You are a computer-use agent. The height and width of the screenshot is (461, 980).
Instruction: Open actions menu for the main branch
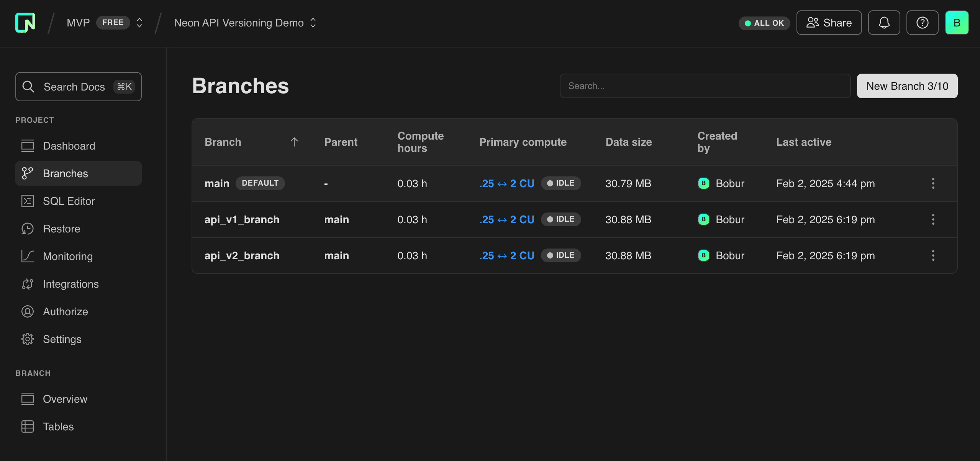pyautogui.click(x=933, y=183)
